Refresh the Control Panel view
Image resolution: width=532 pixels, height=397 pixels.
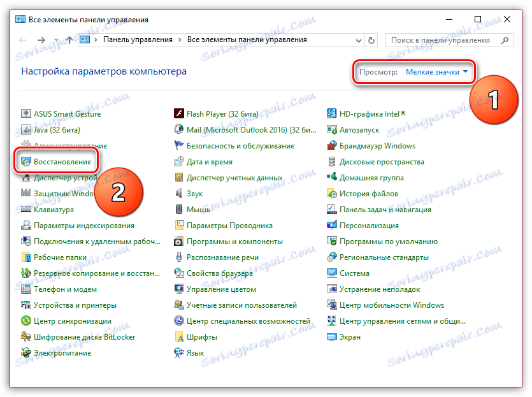[371, 40]
